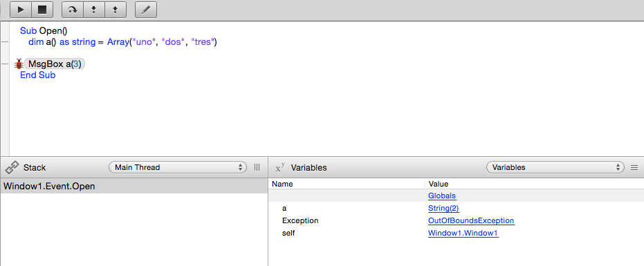The image size is (644, 266).
Task: Click the End Sub line
Action: tap(38, 75)
